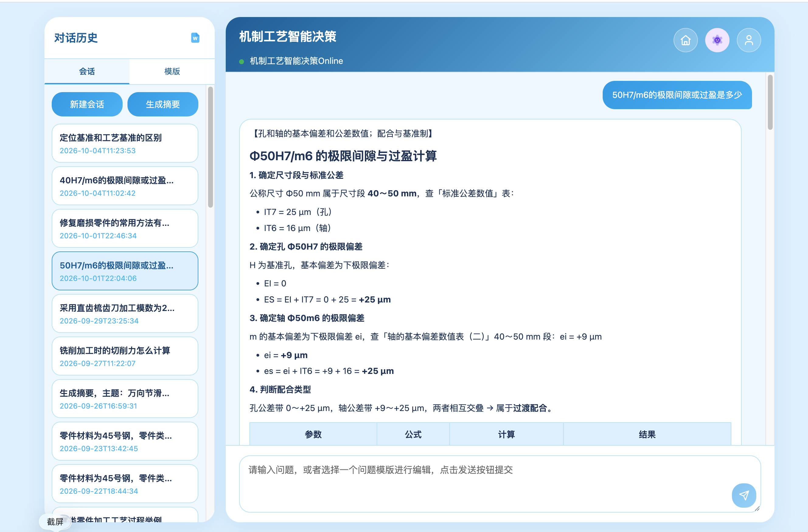Click the user message bubble 50H7/m6的极限间隙或过盈是多少
The image size is (808, 532).
[x=677, y=95]
